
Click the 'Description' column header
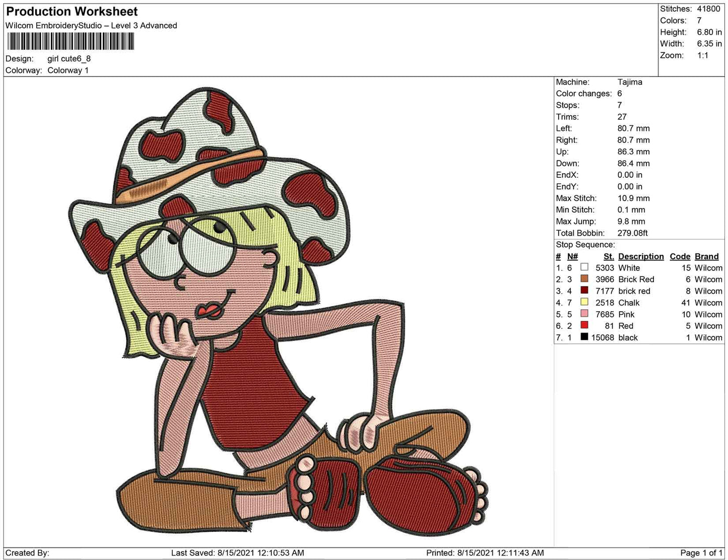point(641,256)
